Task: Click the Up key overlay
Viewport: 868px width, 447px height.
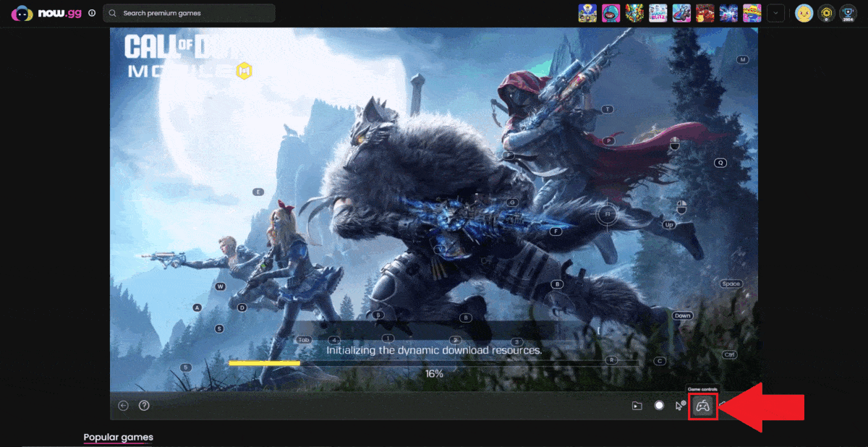Action: coord(669,225)
